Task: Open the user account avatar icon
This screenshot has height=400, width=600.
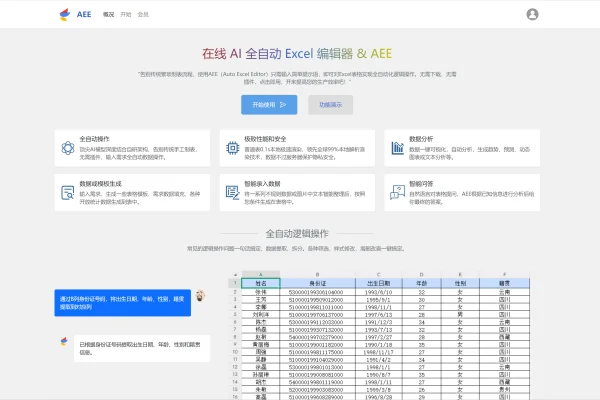Action: click(x=532, y=14)
